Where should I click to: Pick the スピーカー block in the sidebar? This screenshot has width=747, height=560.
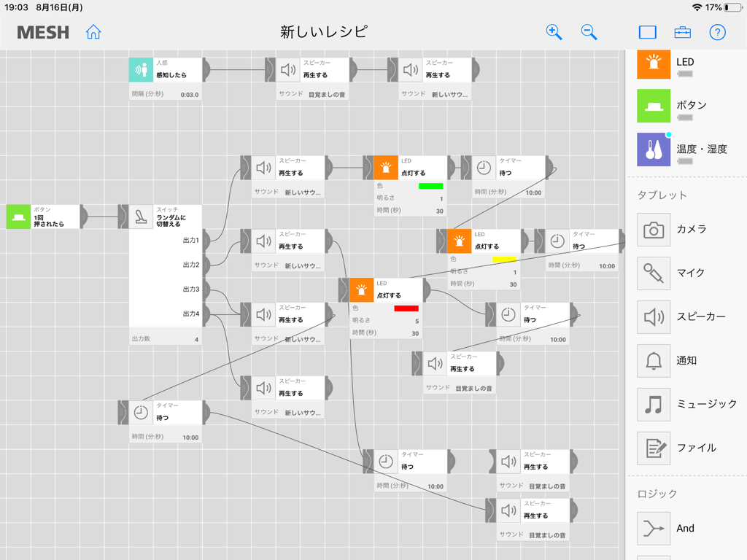654,316
